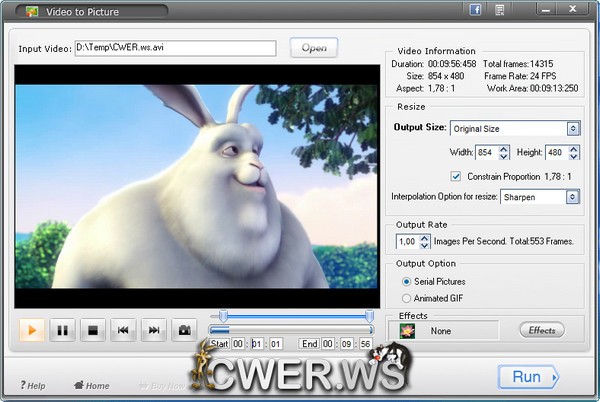Click the trim range start slider handle
The width and height of the screenshot is (600, 402).
pos(224,316)
